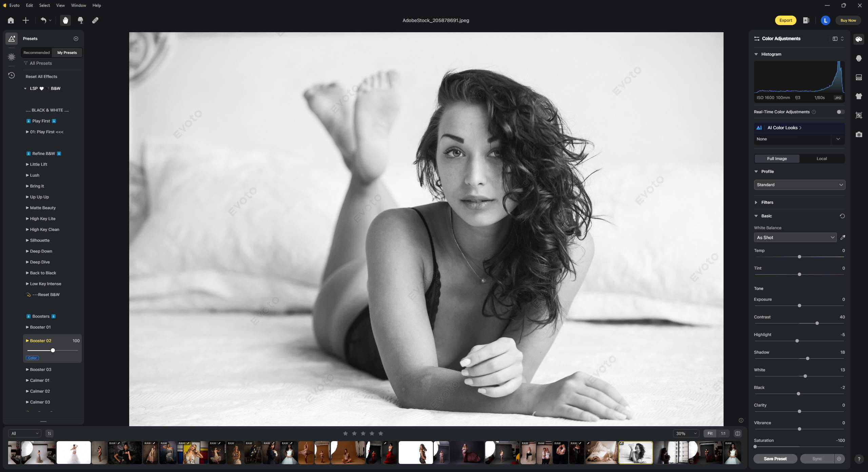Select the Hand pan tool
868x472 pixels.
click(65, 20)
